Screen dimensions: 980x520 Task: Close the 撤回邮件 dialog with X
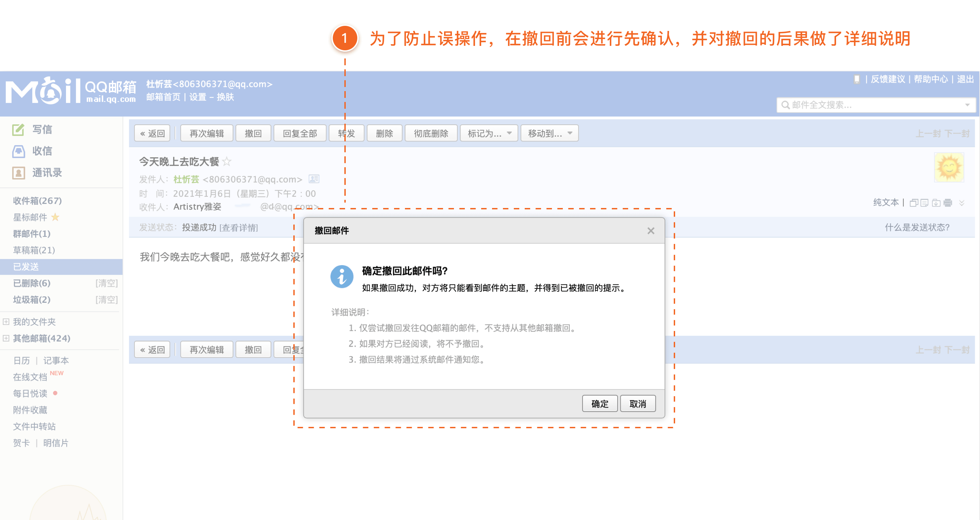click(x=651, y=231)
